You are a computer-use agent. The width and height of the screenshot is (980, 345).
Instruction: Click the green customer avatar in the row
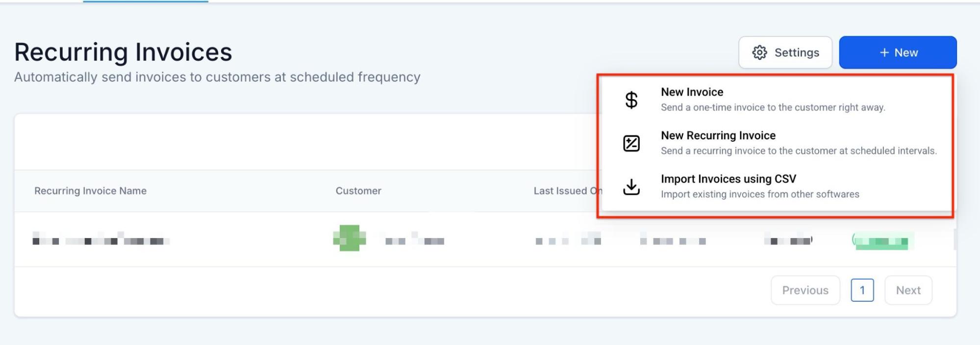point(350,238)
